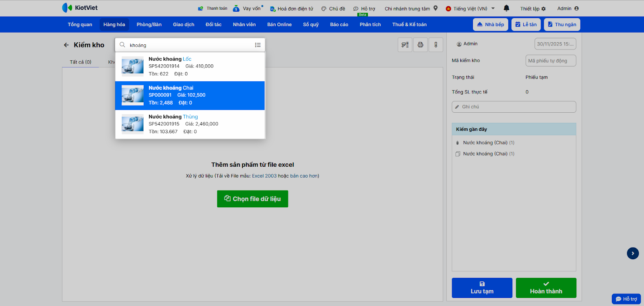The width and height of the screenshot is (644, 306).
Task: Open the Thuế & Kế toán menu
Action: (x=409, y=25)
